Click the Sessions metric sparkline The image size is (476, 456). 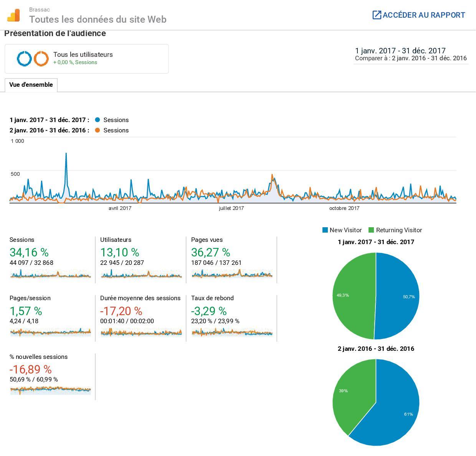50,274
